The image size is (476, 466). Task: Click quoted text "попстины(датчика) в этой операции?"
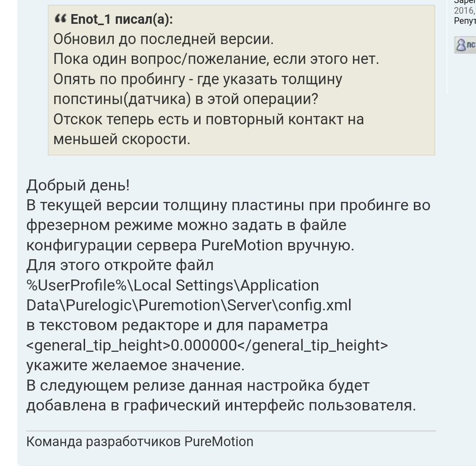(185, 99)
